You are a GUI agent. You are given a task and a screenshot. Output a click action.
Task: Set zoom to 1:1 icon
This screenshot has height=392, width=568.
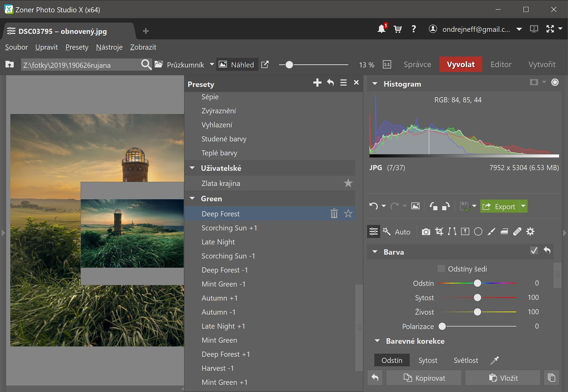[387, 65]
